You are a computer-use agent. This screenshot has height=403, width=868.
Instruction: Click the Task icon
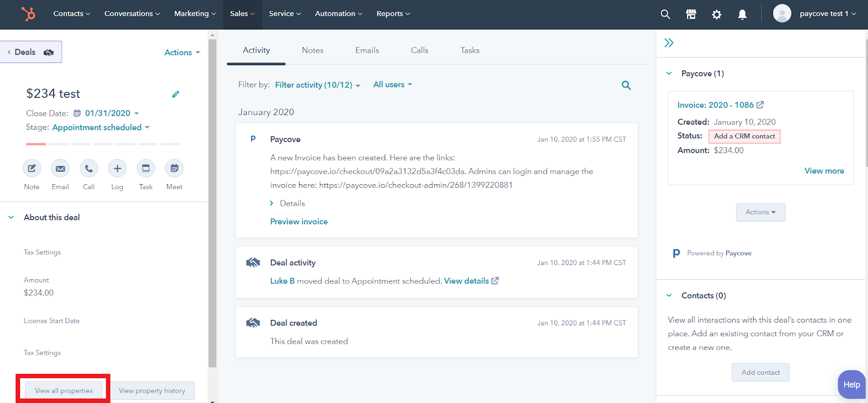[146, 168]
